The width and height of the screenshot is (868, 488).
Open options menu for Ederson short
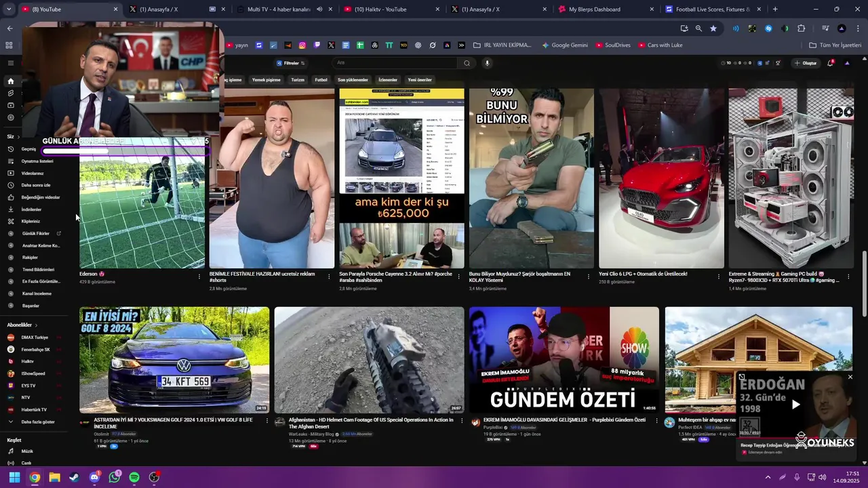point(199,277)
